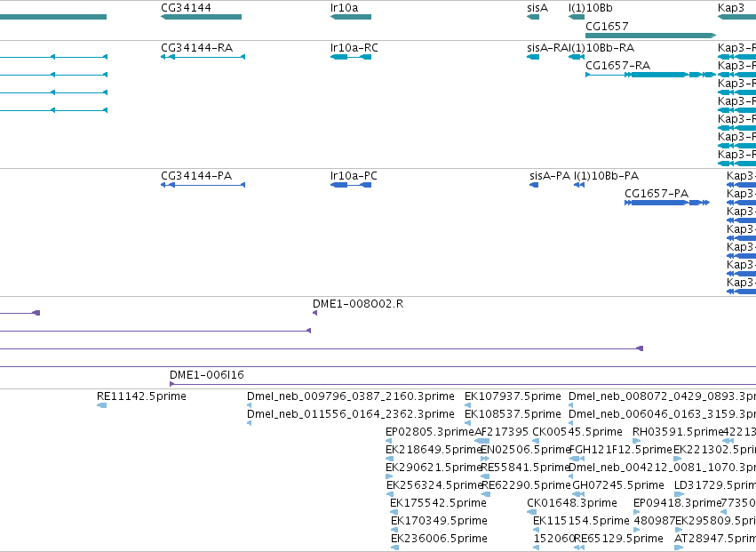Click the CG34144-PA protein label
The height and width of the screenshot is (552, 756).
coord(196,176)
